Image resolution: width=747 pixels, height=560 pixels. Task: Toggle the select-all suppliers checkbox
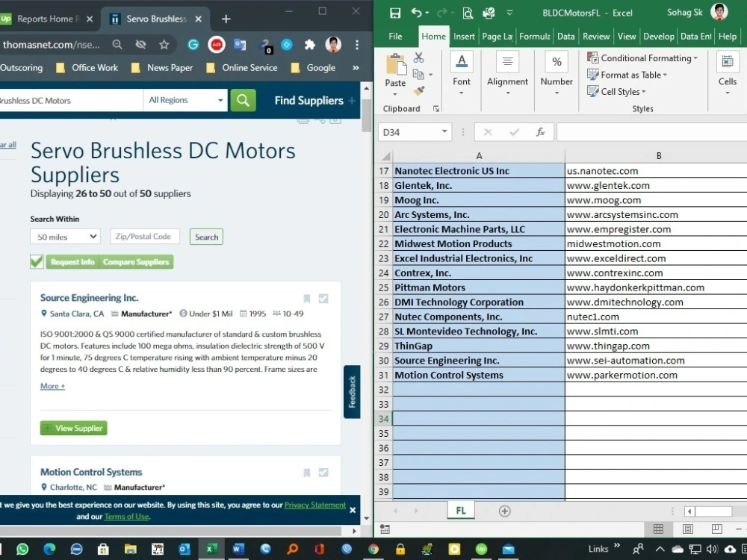37,262
